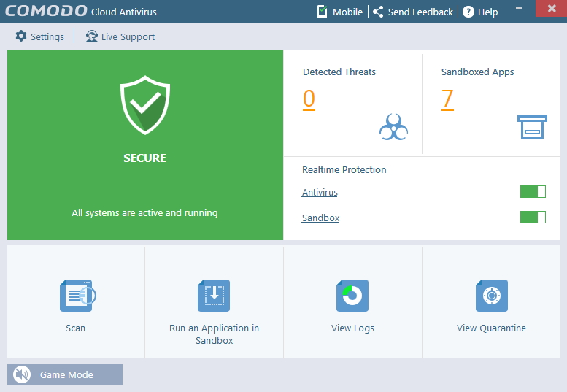Click the Mobile phone icon
Screen dimensions: 567x392
pyautogui.click(x=322, y=12)
